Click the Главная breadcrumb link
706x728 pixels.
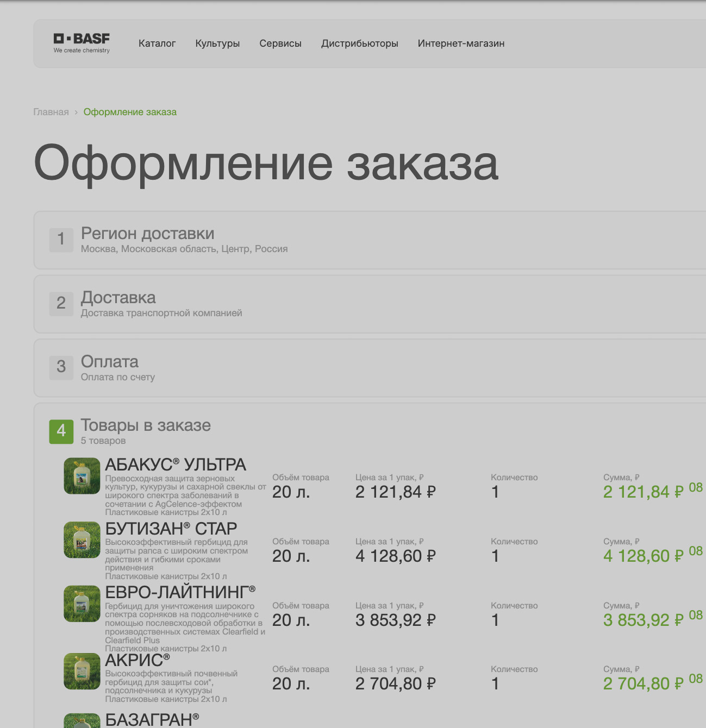click(x=51, y=112)
